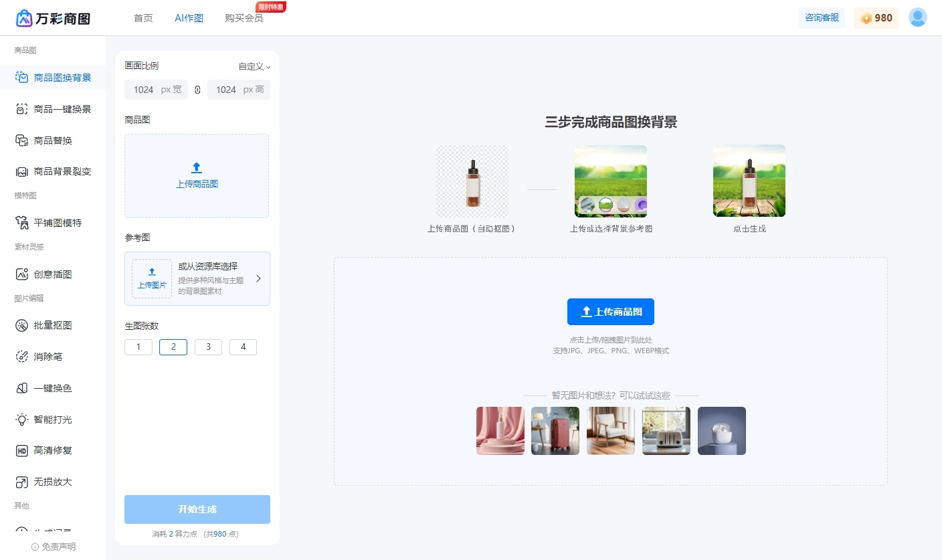This screenshot has height=560, width=942.
Task: Expand the resource library chevron arrow
Action: click(259, 278)
